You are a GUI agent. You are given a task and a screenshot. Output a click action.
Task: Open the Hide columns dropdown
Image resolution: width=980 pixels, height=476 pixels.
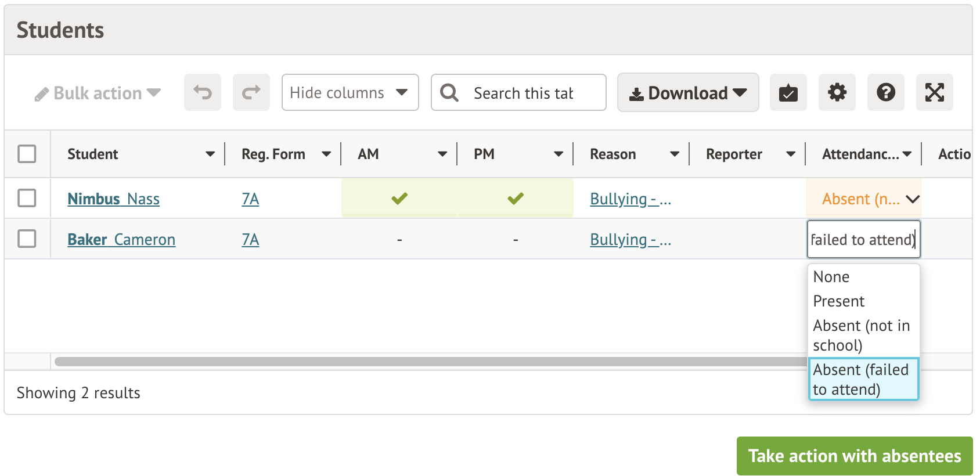[x=350, y=92]
